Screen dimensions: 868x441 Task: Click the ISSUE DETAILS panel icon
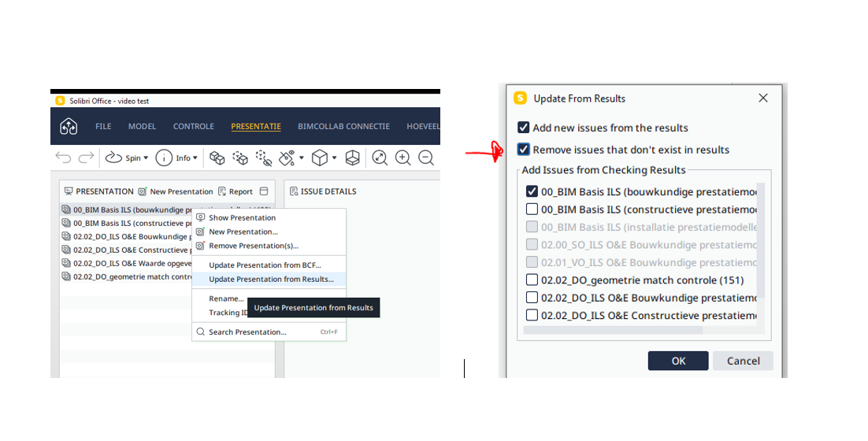coord(294,191)
